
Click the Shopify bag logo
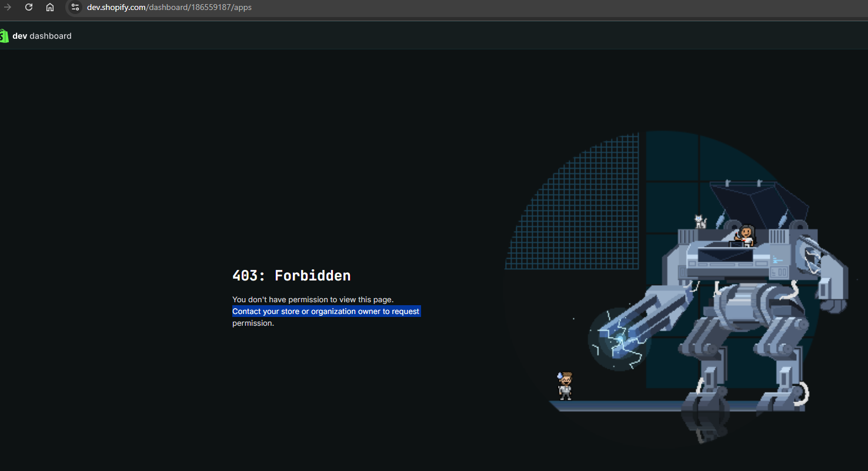(4, 36)
